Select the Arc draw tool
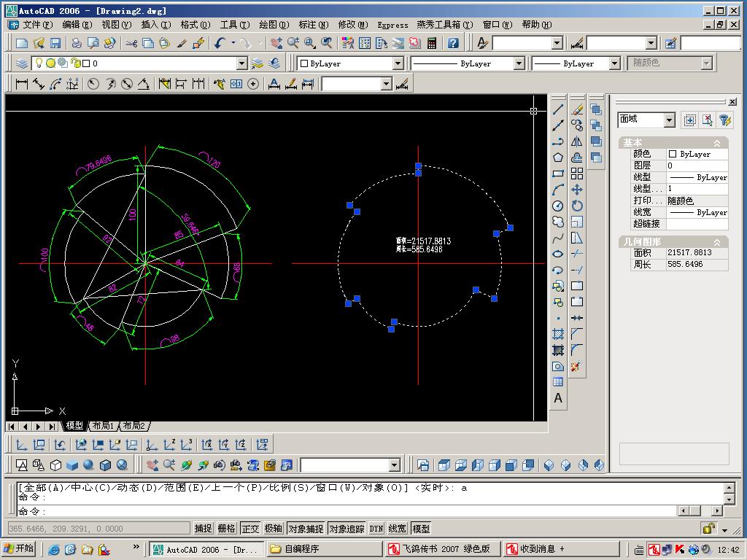This screenshot has width=747, height=560. click(x=558, y=190)
